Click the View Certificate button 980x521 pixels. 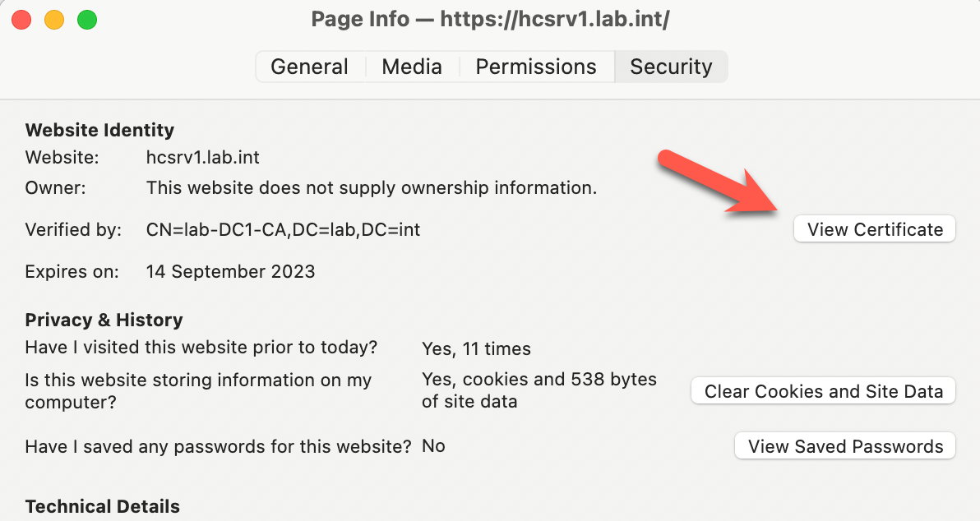point(875,229)
